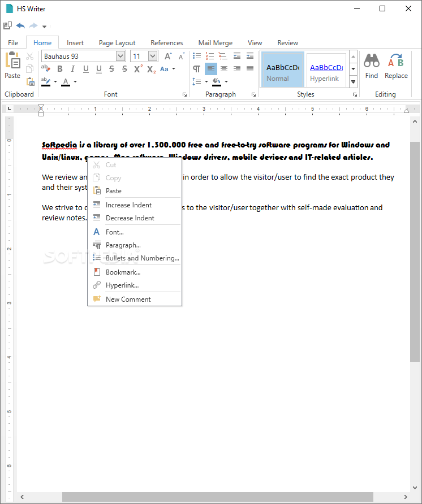The height and width of the screenshot is (504, 422).
Task: Toggle Double Strikethrough formatting
Action: click(x=125, y=69)
